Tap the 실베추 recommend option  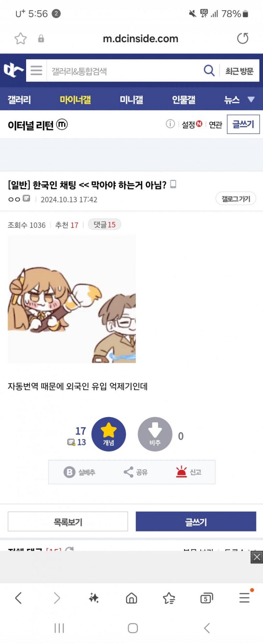point(79,472)
